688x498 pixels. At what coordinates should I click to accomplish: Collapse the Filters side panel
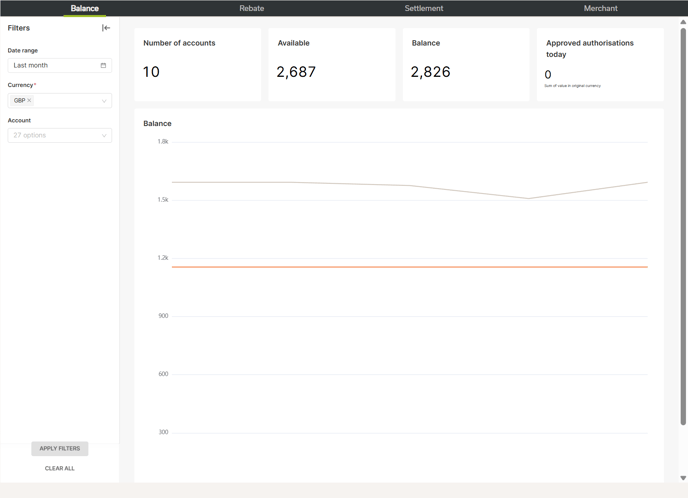106,28
